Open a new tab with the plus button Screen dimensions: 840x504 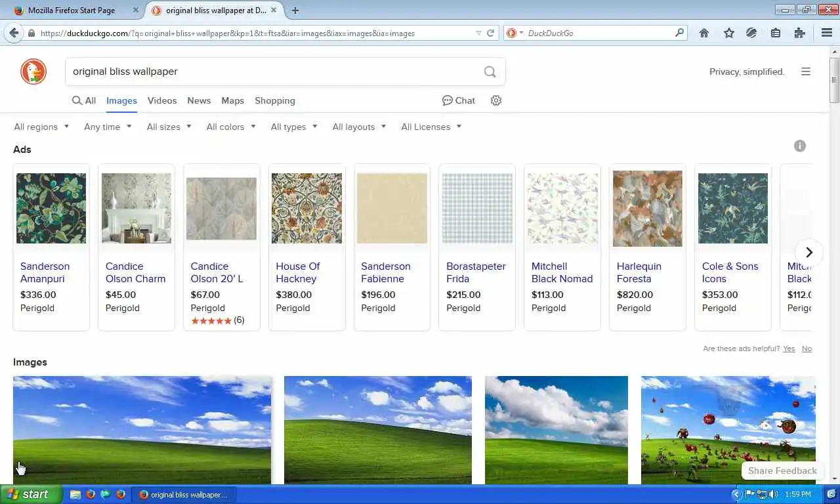click(x=295, y=10)
